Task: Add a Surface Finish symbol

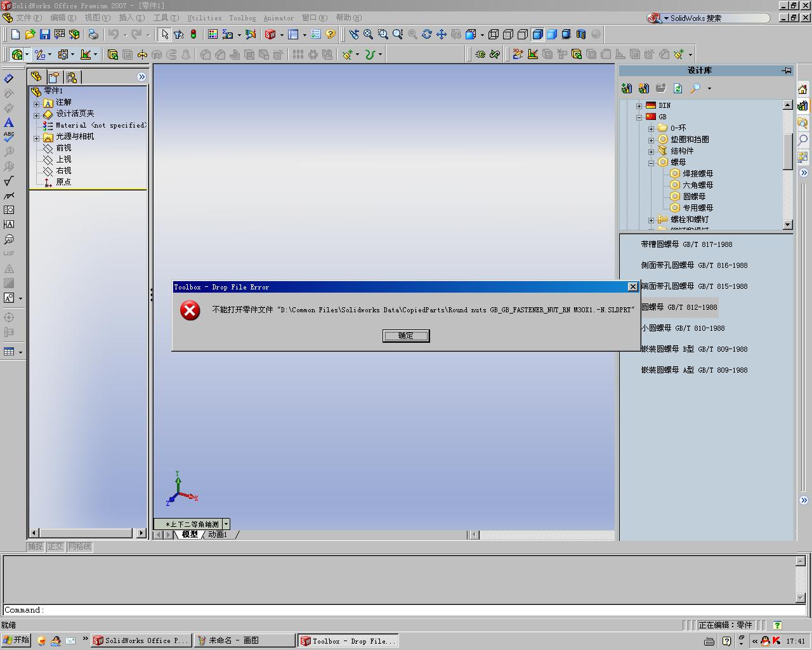Action: click(x=9, y=181)
